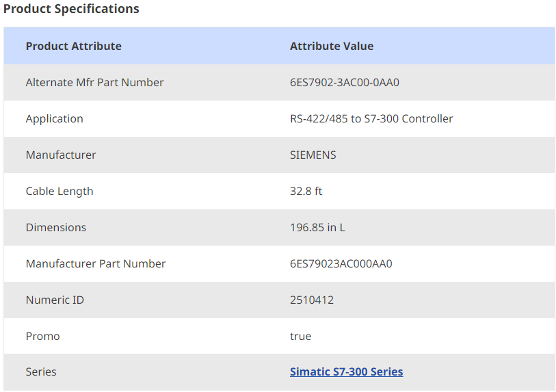Select the 6ES79023AC000AA0 part number value
556x392 pixels.
(341, 264)
